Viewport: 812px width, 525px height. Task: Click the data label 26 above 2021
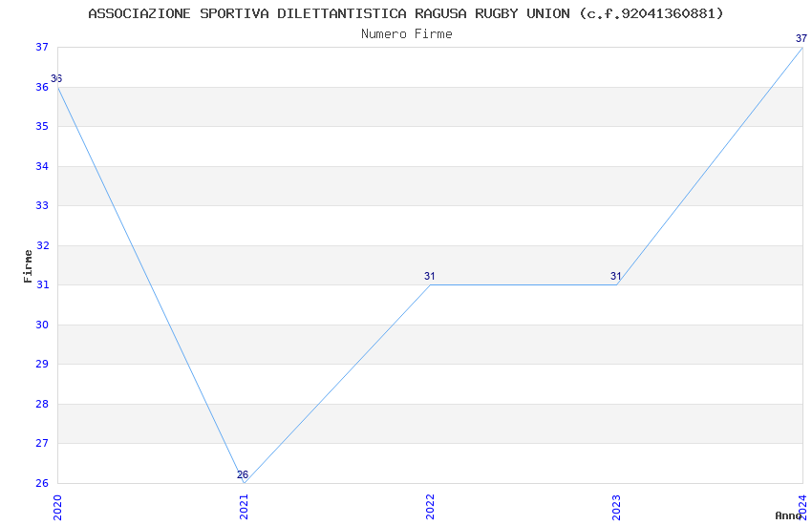pyautogui.click(x=243, y=474)
